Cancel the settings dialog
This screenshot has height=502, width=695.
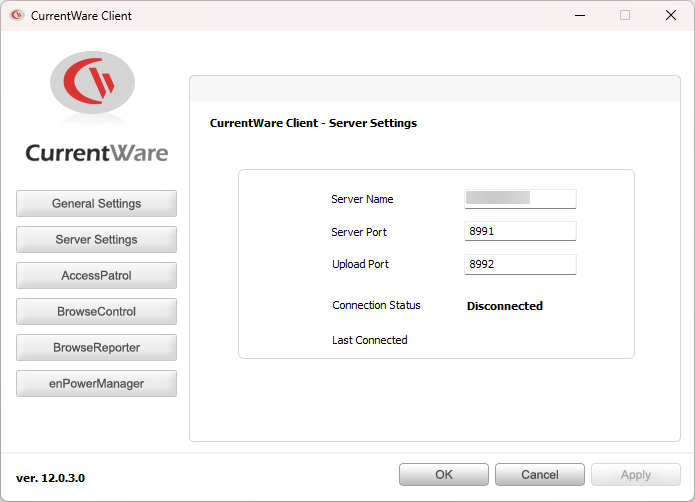pyautogui.click(x=539, y=475)
